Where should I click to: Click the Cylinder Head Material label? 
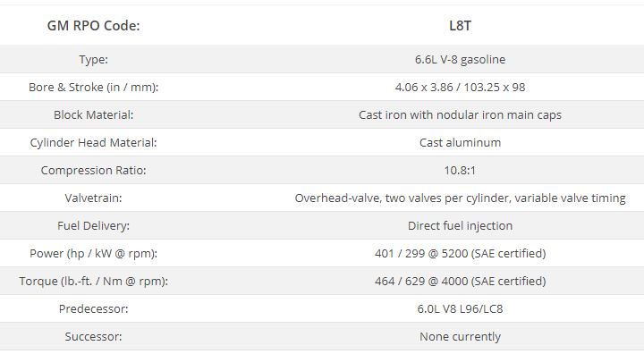pyautogui.click(x=93, y=142)
